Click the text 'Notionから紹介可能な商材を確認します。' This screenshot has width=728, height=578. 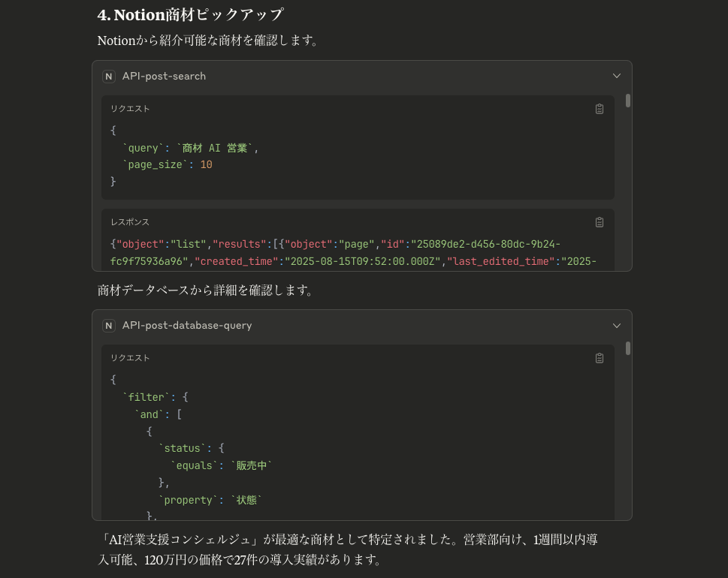tap(209, 41)
